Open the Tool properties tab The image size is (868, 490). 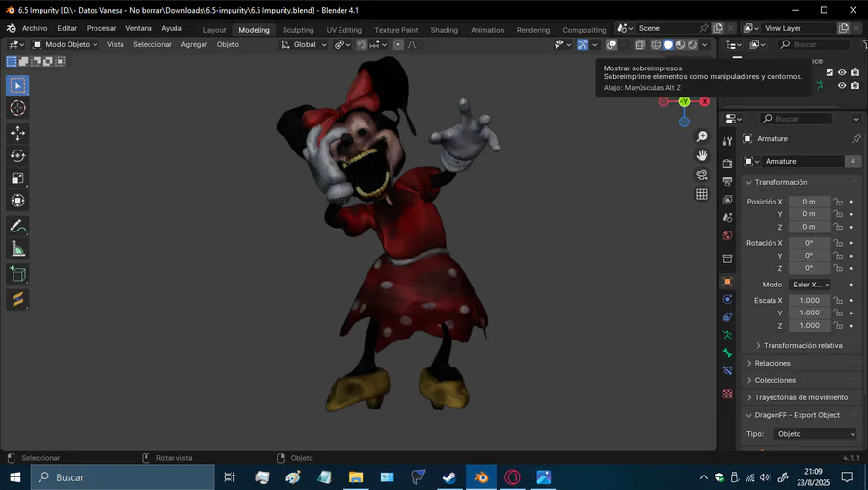click(x=727, y=141)
